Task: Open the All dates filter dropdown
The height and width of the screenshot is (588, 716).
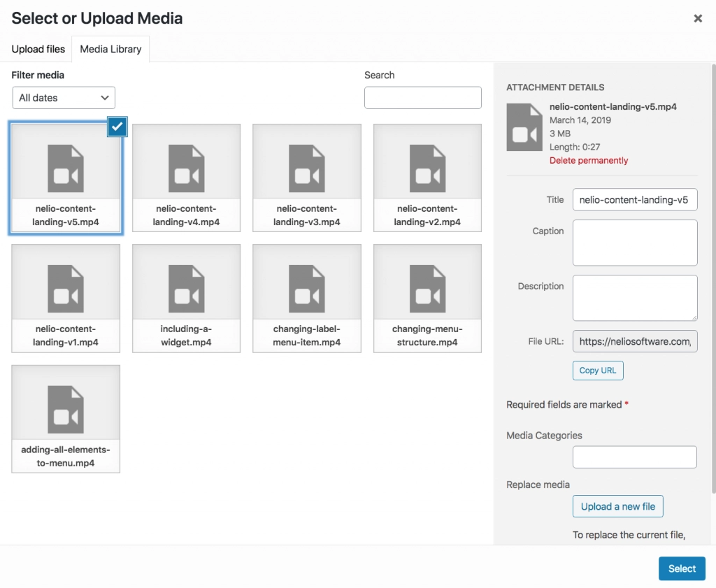Action: 64,98
